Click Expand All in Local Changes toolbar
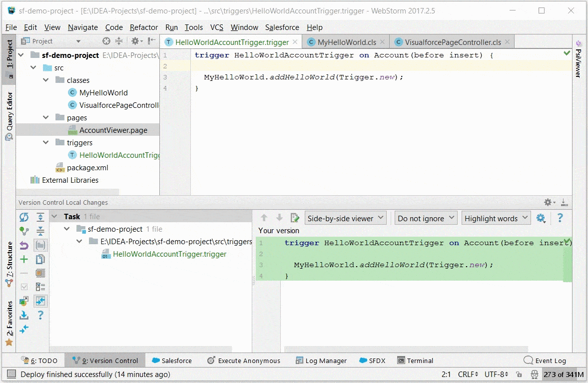 tap(40, 217)
